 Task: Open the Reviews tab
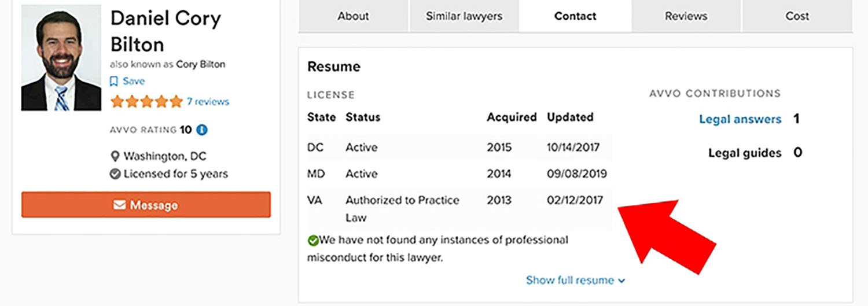[686, 16]
